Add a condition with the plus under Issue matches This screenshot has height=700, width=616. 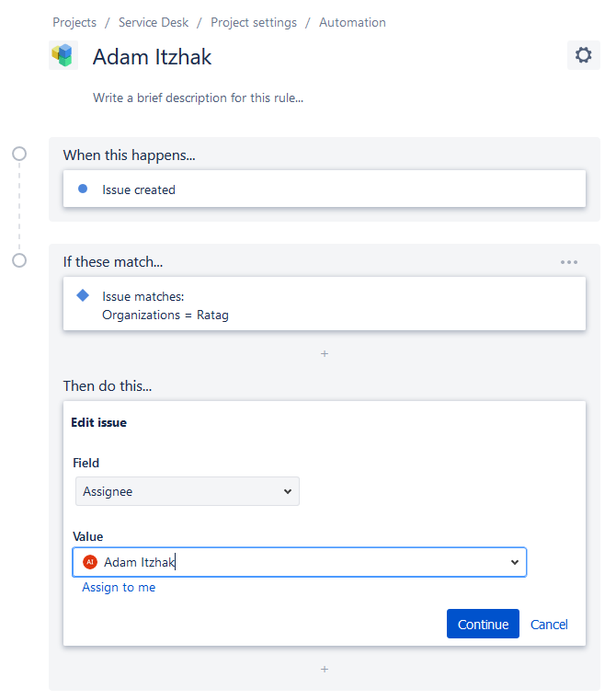point(325,353)
